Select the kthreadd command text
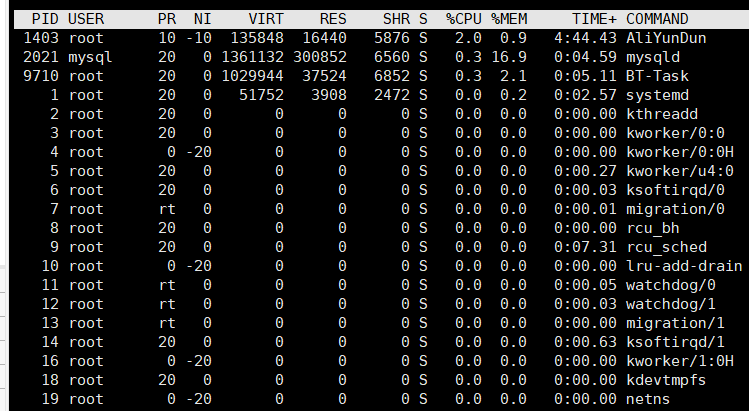This screenshot has width=749, height=411. tap(662, 114)
